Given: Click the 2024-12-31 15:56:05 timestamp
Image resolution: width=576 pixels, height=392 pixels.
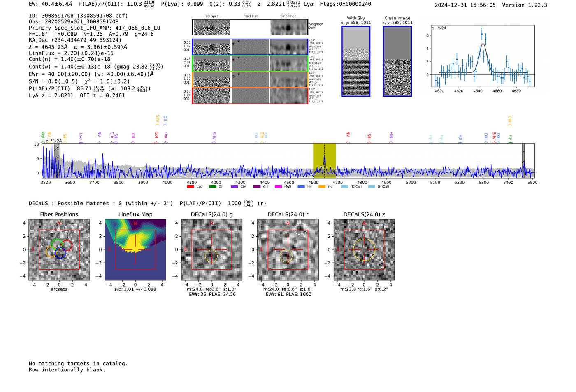Looking at the screenshot, I should pyautogui.click(x=465, y=5).
